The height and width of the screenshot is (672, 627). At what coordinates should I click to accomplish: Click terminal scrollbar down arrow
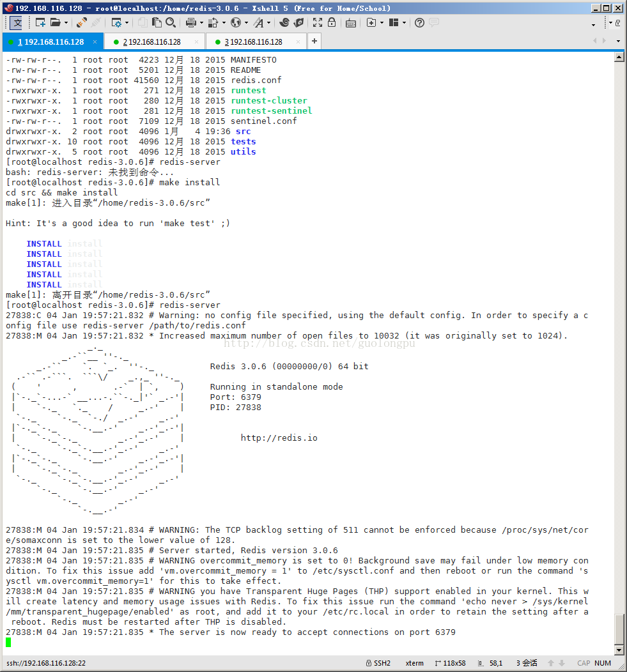(x=619, y=650)
